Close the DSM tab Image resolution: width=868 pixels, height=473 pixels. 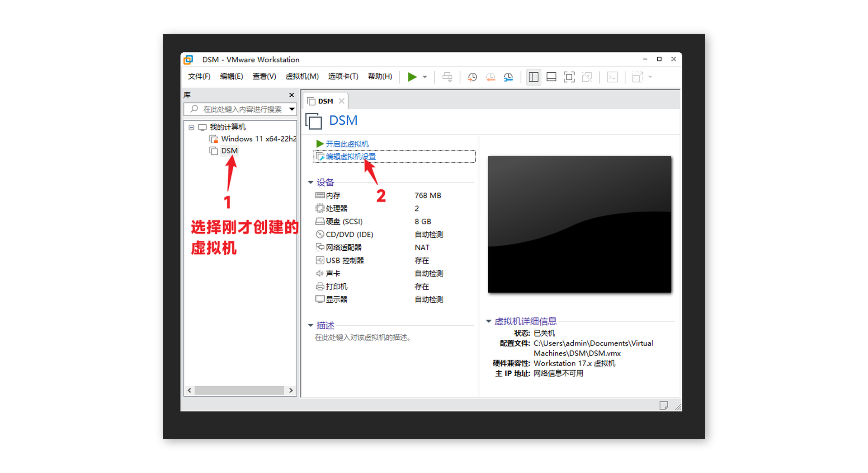342,101
